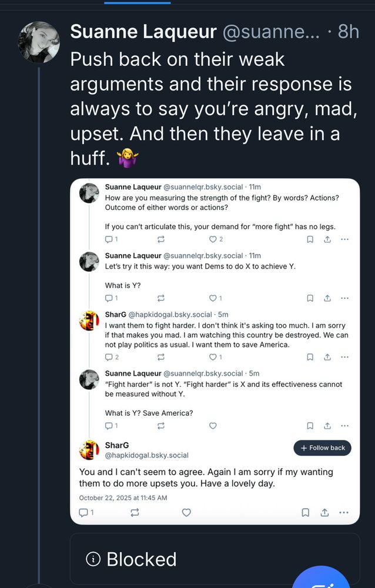The image size is (375, 588).
Task: Repost the "Let's try it this way" post
Action: pyautogui.click(x=161, y=298)
